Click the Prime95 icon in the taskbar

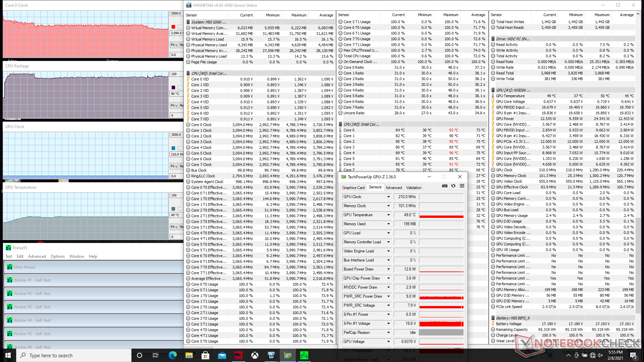point(304,355)
